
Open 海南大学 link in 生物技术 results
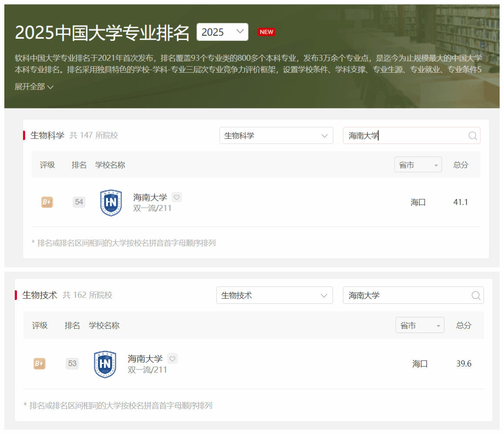145,359
